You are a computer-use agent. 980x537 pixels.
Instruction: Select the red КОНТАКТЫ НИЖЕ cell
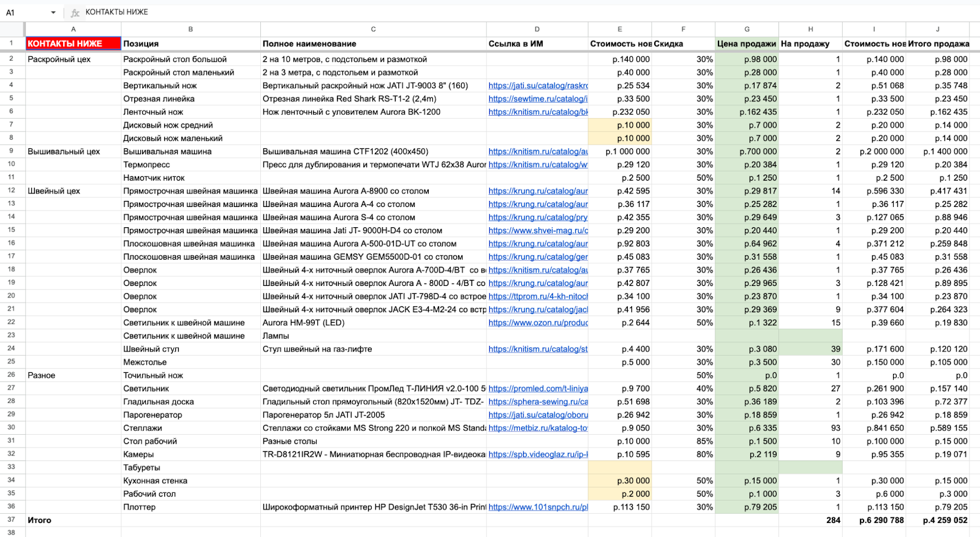point(73,43)
